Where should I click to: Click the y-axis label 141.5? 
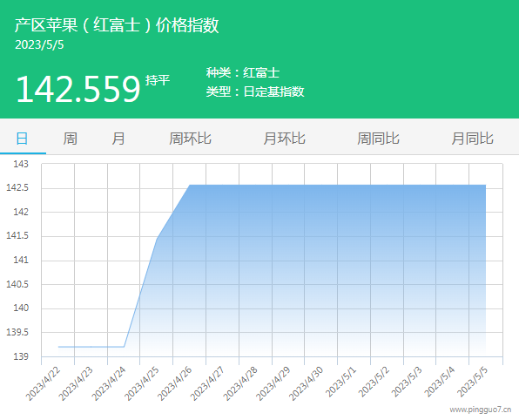click(17, 236)
